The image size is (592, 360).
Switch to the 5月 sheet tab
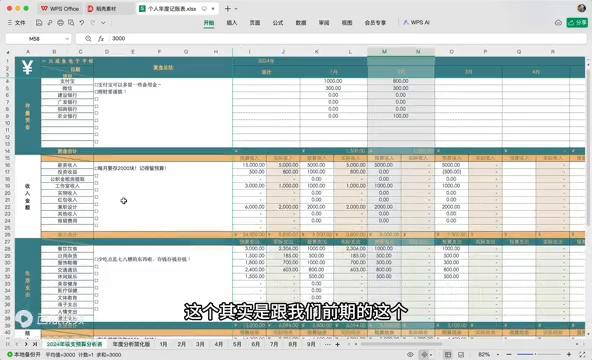[x=237, y=344]
